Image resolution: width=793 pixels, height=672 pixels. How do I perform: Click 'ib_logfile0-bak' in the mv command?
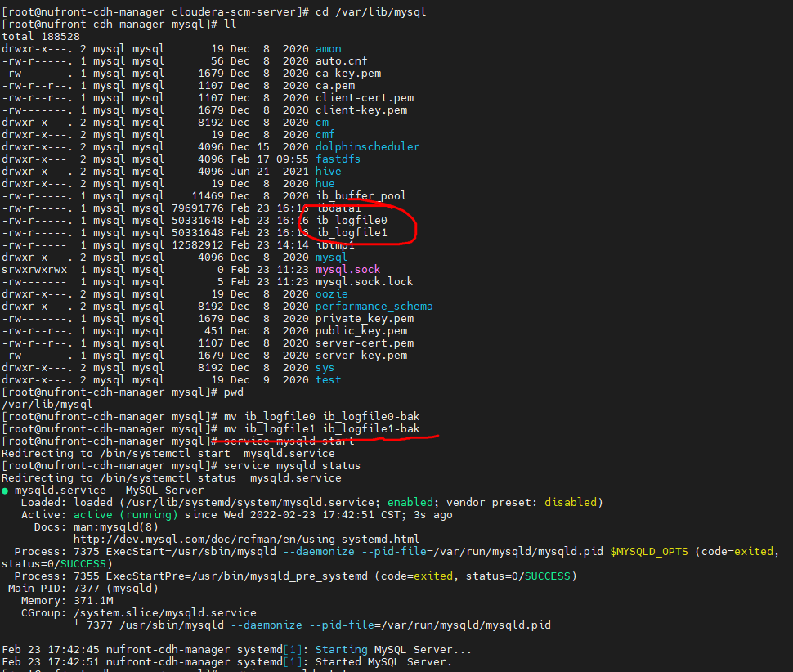point(371,417)
